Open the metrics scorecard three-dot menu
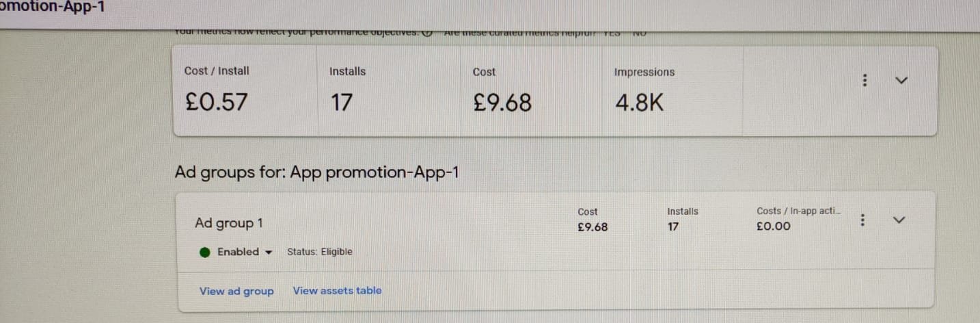This screenshot has height=323, width=980. [865, 80]
